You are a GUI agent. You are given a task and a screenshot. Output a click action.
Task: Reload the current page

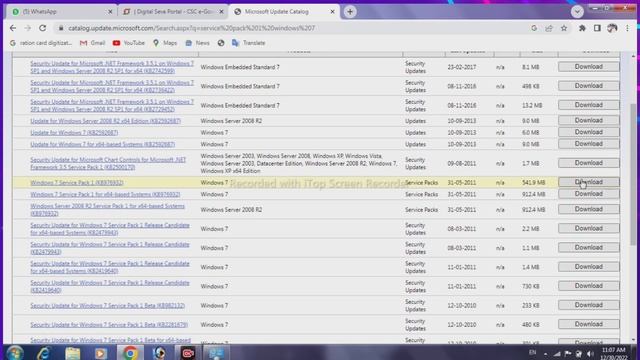pos(42,28)
